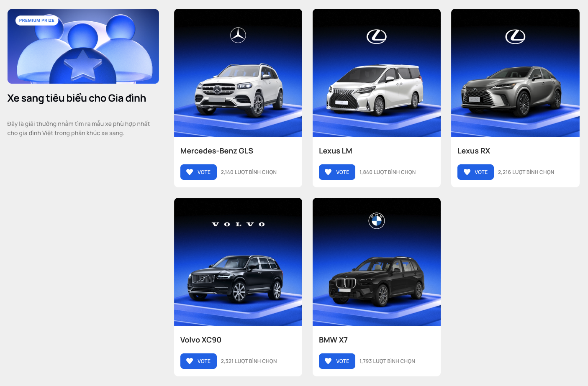Viewport: 588px width, 386px height.
Task: Click the BMW roundel logo
Action: tap(377, 221)
